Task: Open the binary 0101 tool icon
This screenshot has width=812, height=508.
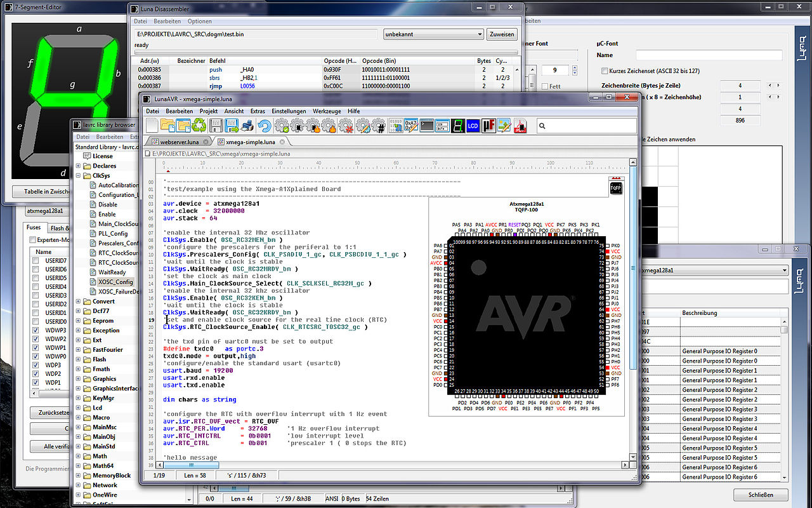Action: pyautogui.click(x=395, y=125)
